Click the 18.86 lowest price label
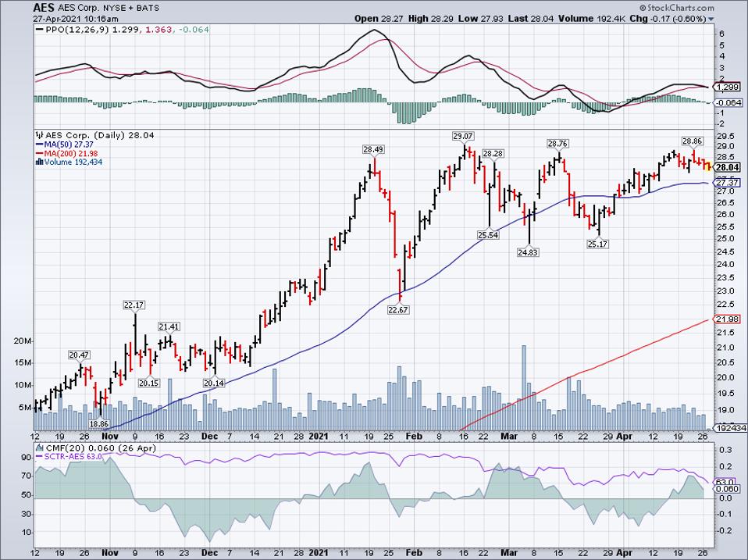This screenshot has height=560, width=748. [x=99, y=423]
